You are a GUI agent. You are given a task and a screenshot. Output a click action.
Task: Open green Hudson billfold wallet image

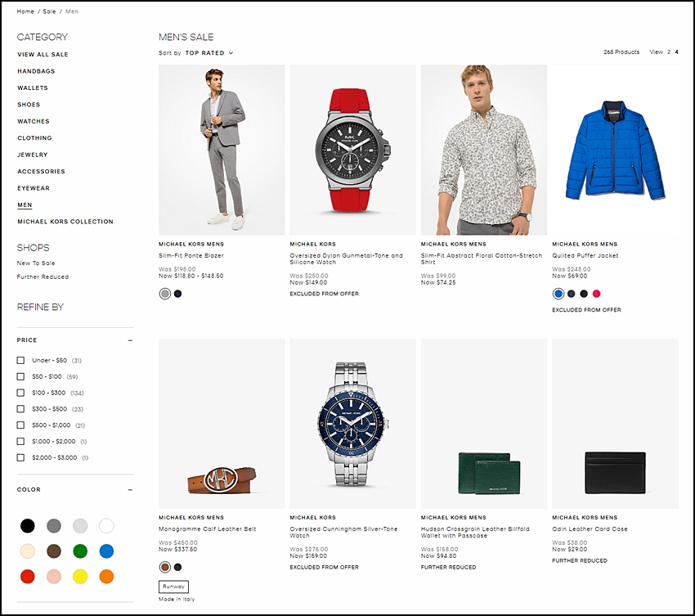click(484, 424)
